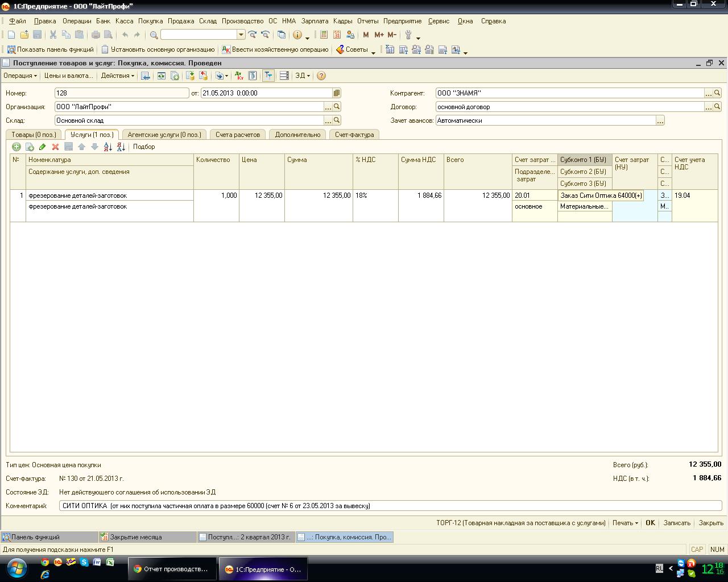Image resolution: width=728 pixels, height=582 pixels.
Task: Open the Дт/Кт posting results icon
Action: pos(239,76)
